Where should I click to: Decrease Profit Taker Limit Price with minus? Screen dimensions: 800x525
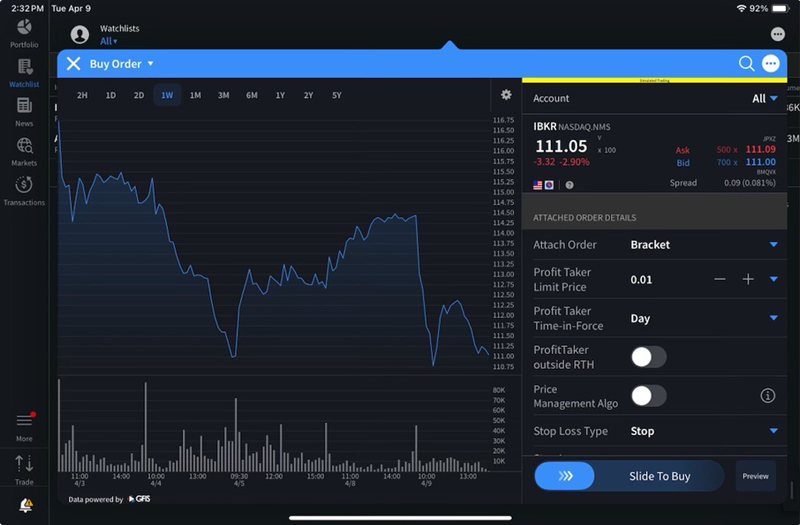point(720,279)
